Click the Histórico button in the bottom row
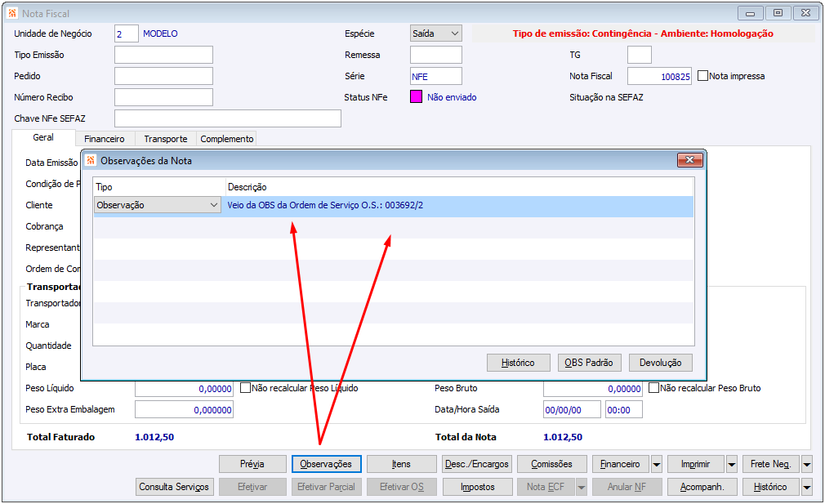This screenshot has height=504, width=825. click(770, 487)
